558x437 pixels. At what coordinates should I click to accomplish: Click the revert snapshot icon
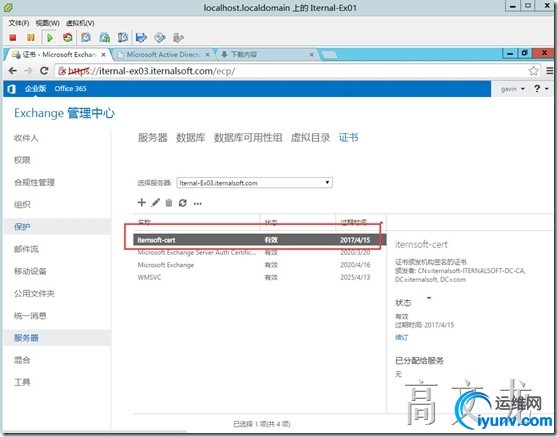104,37
